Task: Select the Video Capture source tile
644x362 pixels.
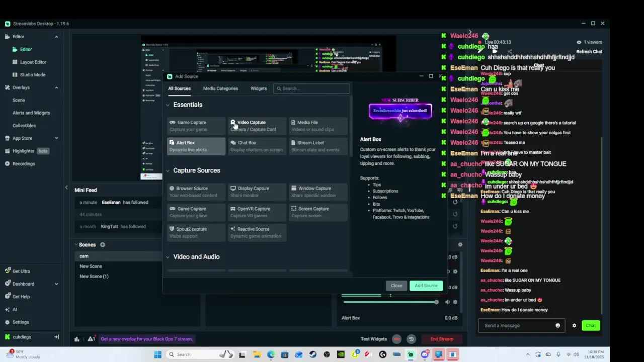Action: coord(257,126)
